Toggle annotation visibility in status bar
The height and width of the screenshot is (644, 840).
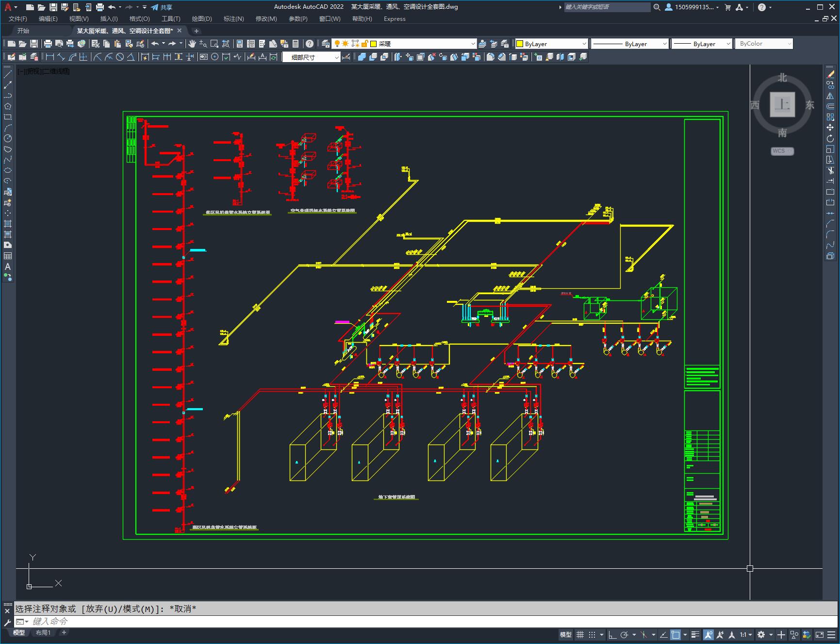(x=708, y=634)
